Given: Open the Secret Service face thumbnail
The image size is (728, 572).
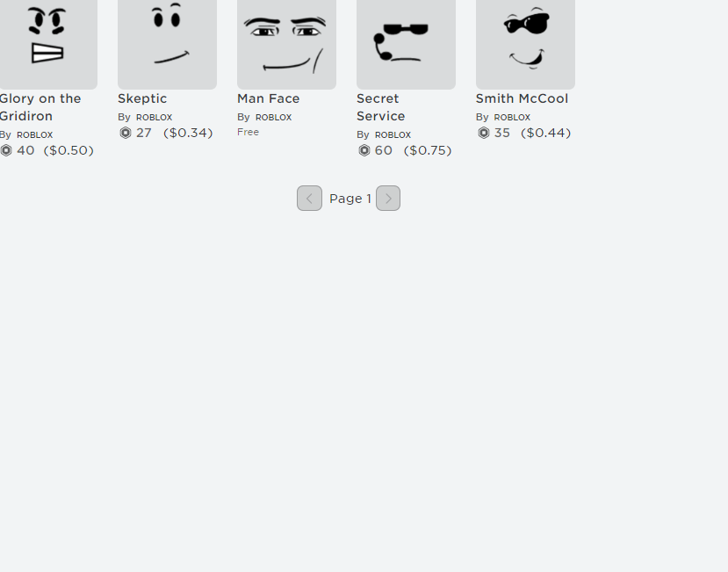Looking at the screenshot, I should (x=406, y=45).
